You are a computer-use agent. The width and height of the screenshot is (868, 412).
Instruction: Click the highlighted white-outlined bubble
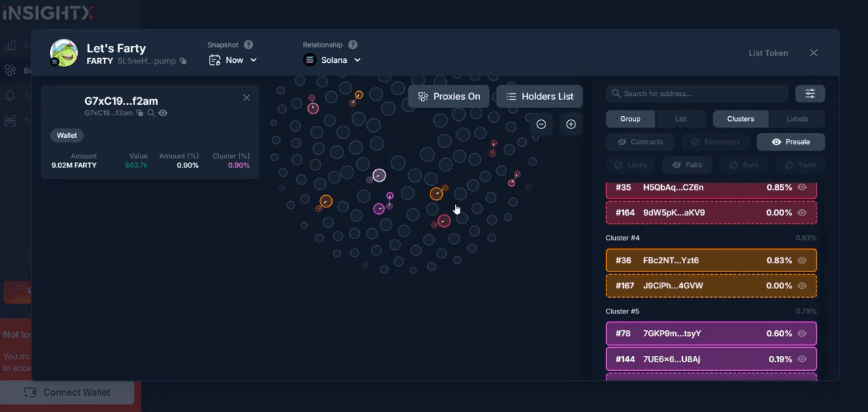[379, 176]
